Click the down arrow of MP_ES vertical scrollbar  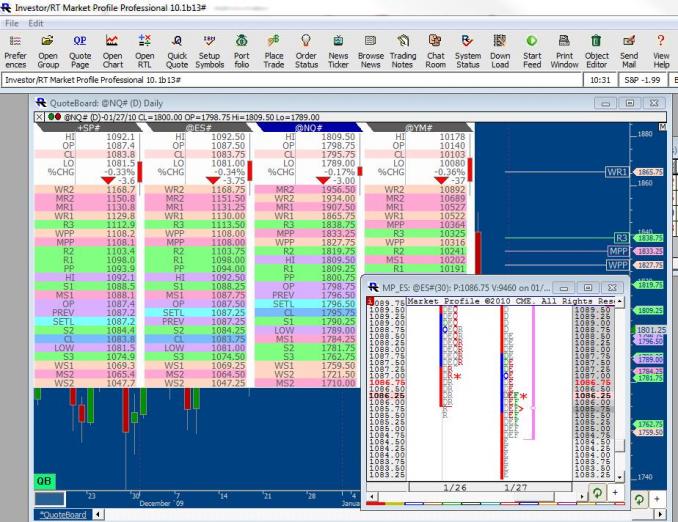[620, 477]
